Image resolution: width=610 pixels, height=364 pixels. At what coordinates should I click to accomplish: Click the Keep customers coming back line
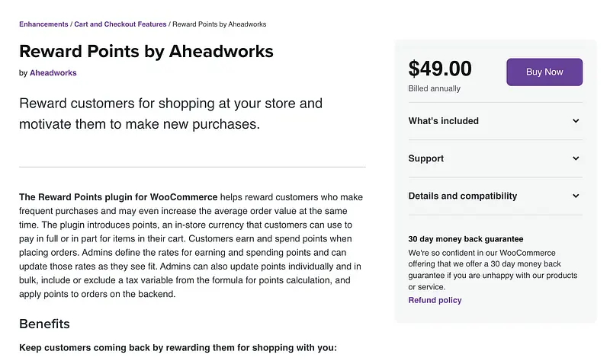[178, 348]
